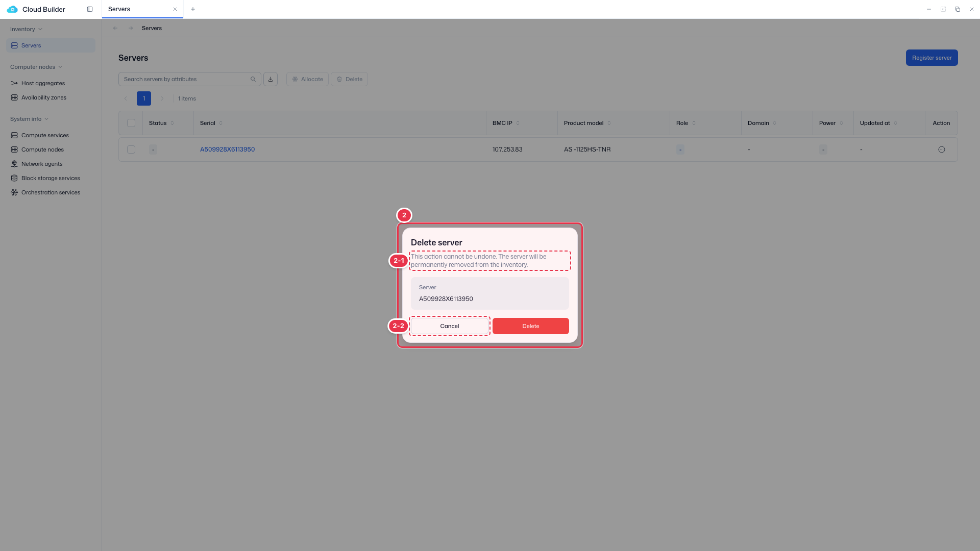Collapse the Computer nodes section
980x551 pixels.
tap(36, 67)
